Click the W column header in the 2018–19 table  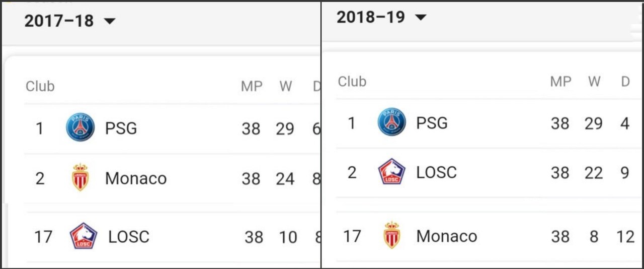pyautogui.click(x=594, y=82)
